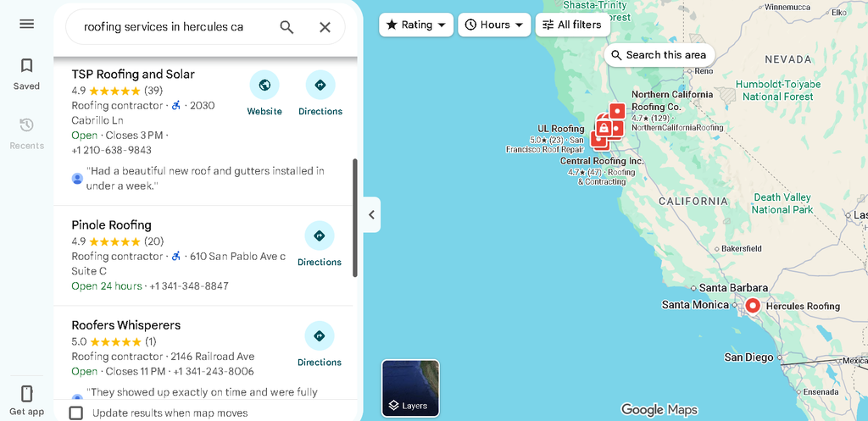Open the hamburger main menu

26,24
